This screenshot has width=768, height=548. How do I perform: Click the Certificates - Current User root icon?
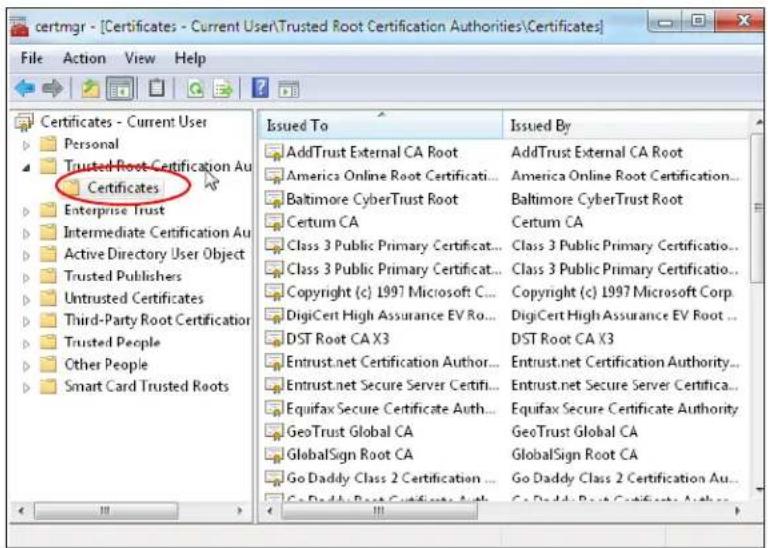pos(24,122)
